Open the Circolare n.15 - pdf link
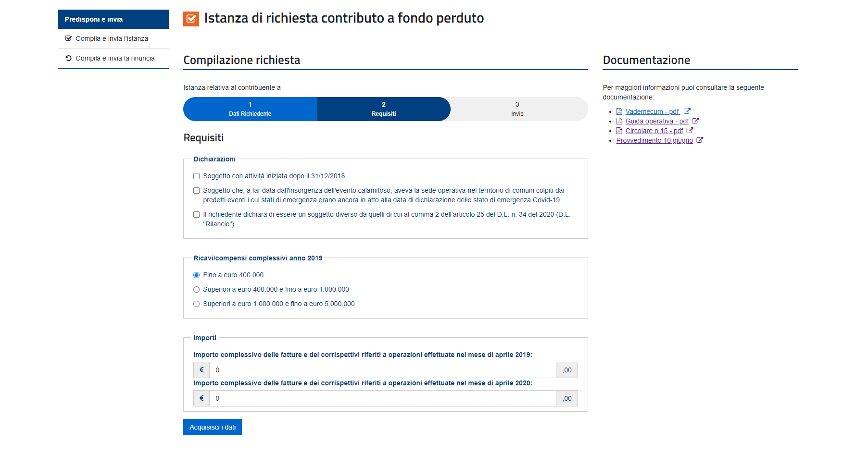 click(x=654, y=131)
